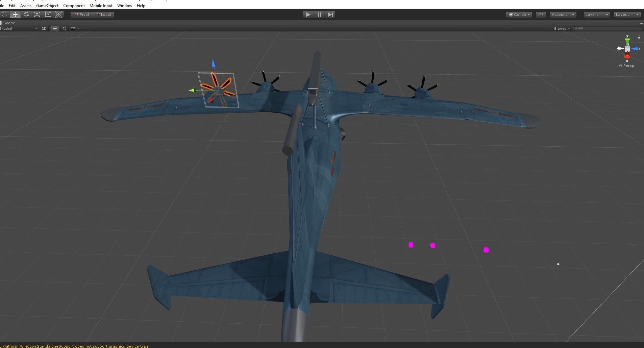Open the Component menu
Image resolution: width=644 pixels, height=348 pixels.
click(x=74, y=6)
